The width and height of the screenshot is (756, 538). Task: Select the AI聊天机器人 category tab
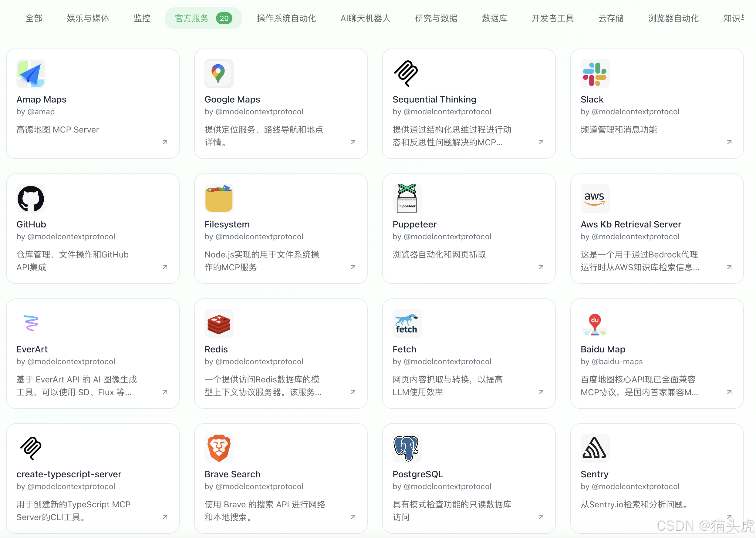[x=365, y=18]
